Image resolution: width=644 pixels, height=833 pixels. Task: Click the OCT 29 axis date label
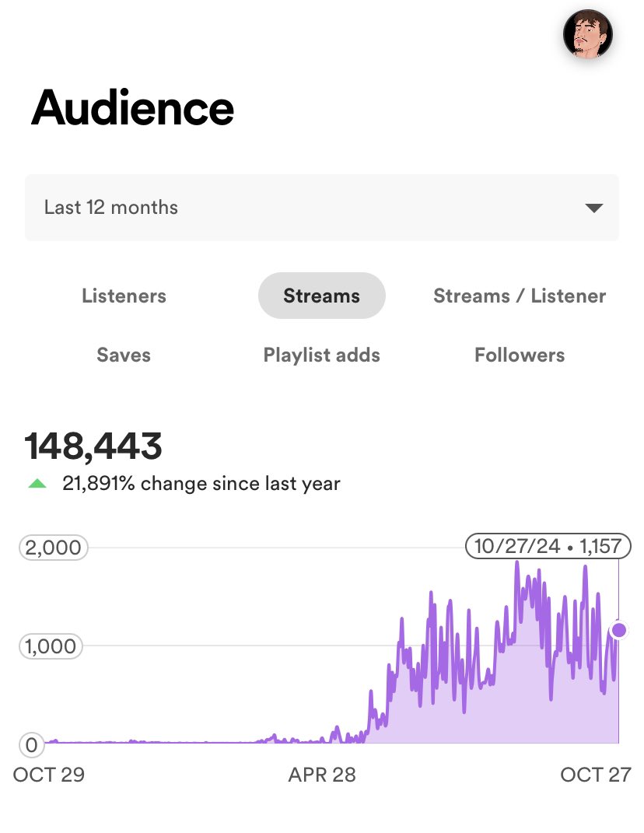49,775
